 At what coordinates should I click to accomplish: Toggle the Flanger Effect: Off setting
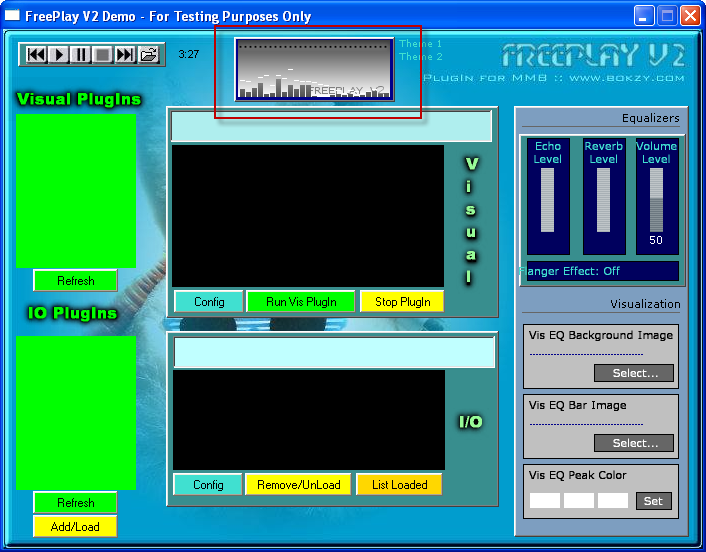[x=602, y=271]
